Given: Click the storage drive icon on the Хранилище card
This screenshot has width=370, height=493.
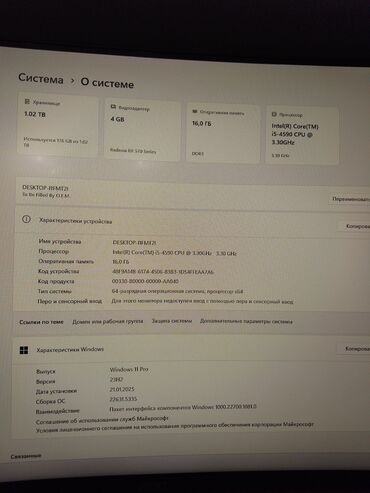Looking at the screenshot, I should coord(27,101).
